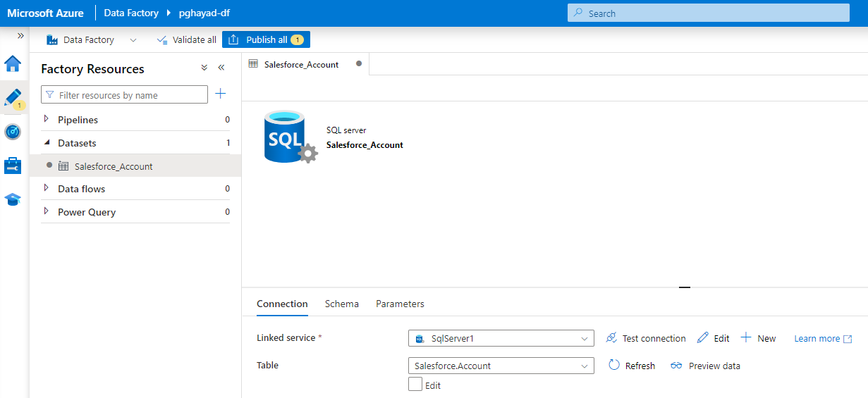Collapse the Datasets tree node
The image size is (868, 398).
(47, 142)
